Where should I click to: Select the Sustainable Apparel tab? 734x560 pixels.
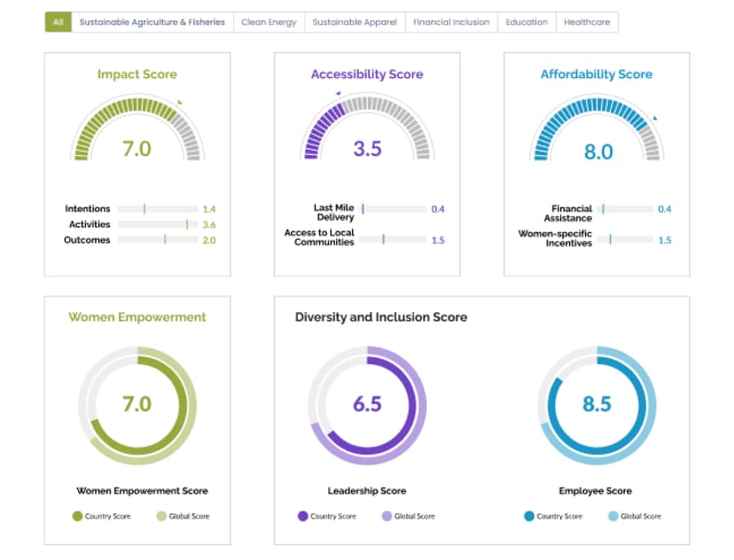pyautogui.click(x=355, y=22)
